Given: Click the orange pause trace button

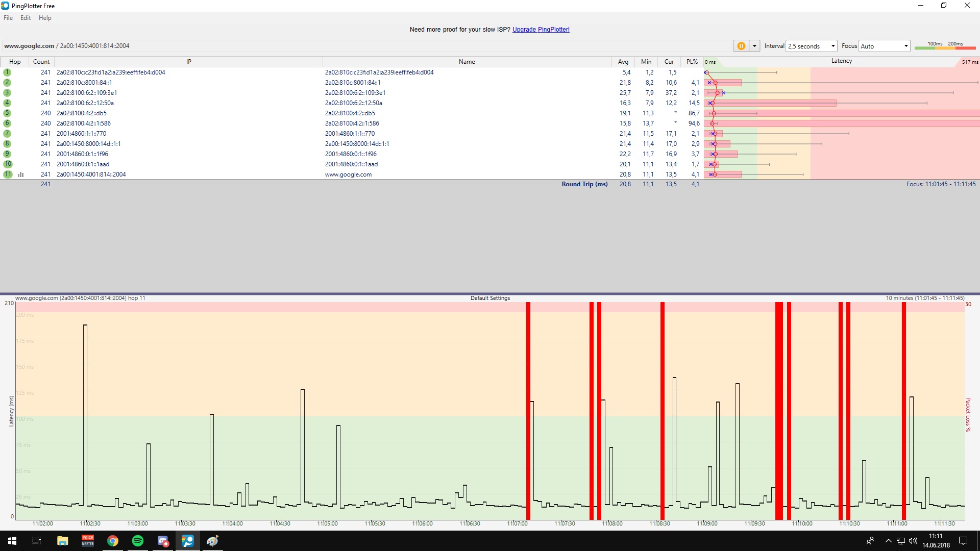Looking at the screenshot, I should pyautogui.click(x=741, y=46).
